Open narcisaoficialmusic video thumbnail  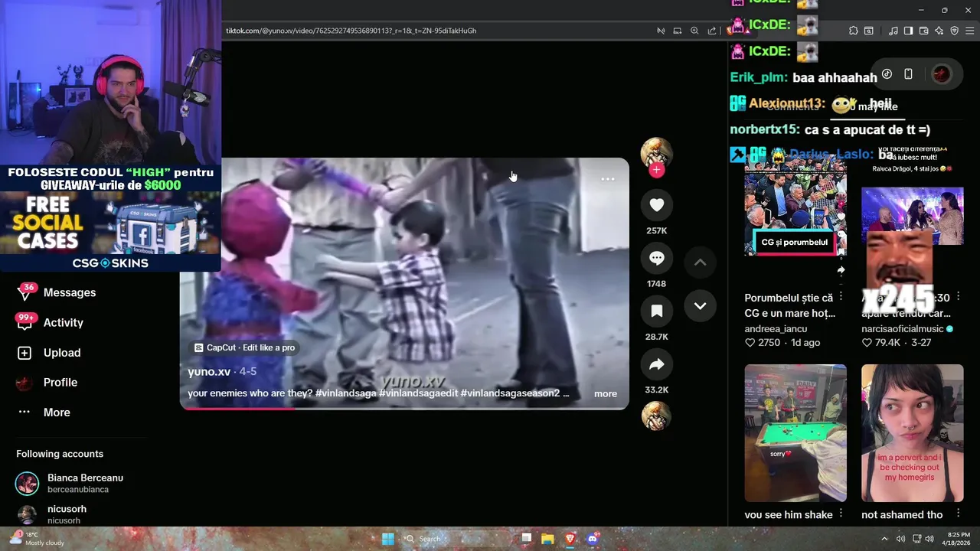(x=913, y=217)
